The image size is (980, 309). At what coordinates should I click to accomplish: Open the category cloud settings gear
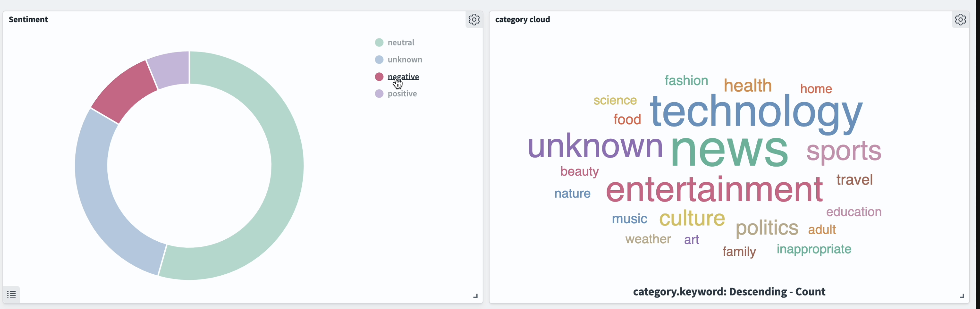point(961,20)
